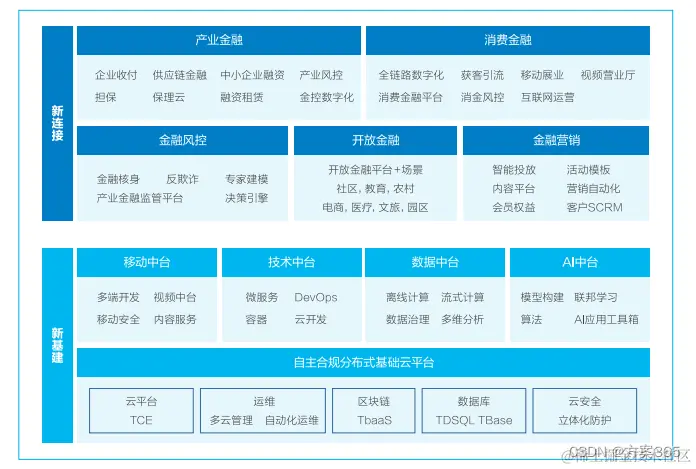Click the 开放金融平台+场景 line
This screenshot has height=469, width=696.
point(376,169)
